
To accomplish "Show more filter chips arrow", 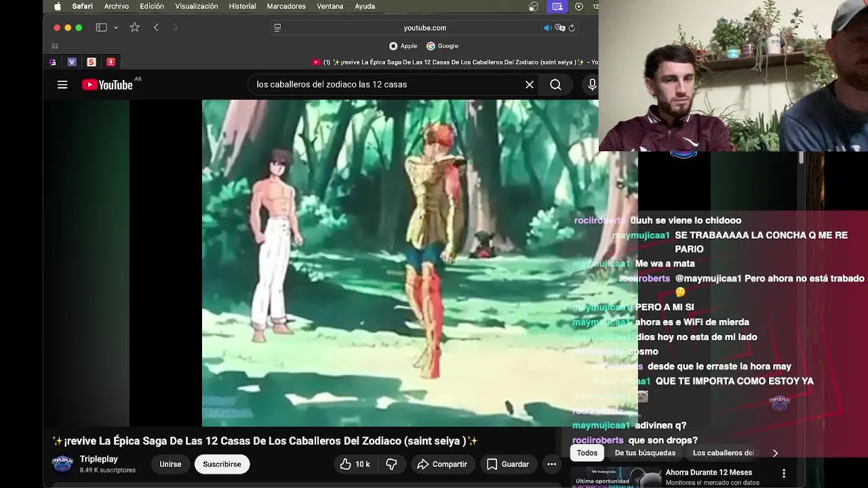I will pyautogui.click(x=775, y=453).
